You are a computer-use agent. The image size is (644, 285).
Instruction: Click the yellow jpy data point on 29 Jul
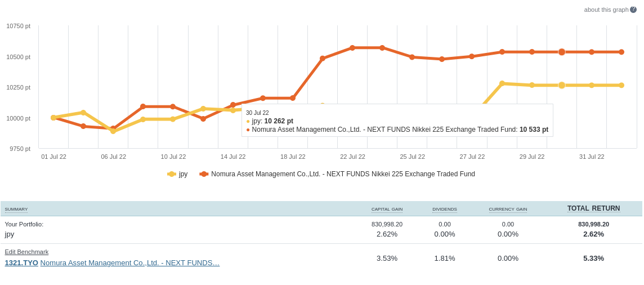pos(532,85)
